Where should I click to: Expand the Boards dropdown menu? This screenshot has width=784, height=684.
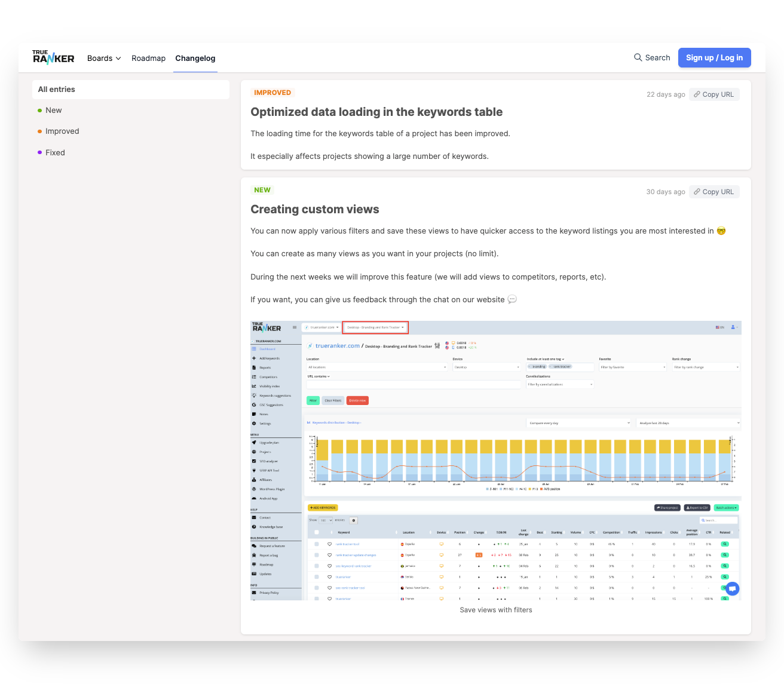(x=104, y=58)
